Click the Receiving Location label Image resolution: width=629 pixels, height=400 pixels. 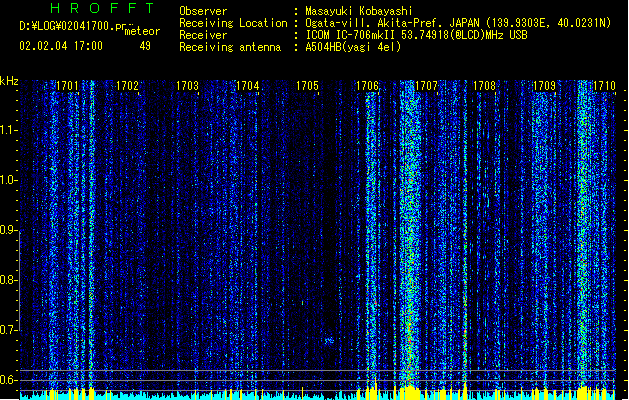tap(233, 23)
